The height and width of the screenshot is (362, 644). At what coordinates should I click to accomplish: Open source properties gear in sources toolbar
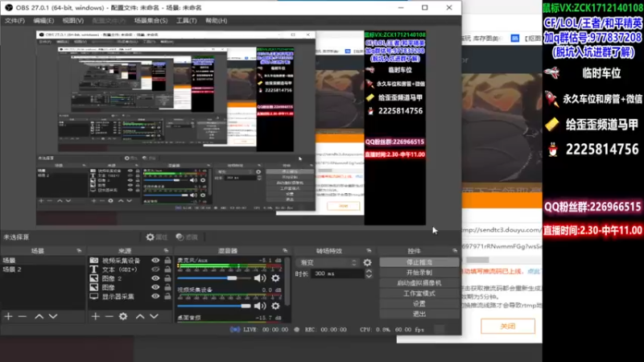(x=123, y=316)
